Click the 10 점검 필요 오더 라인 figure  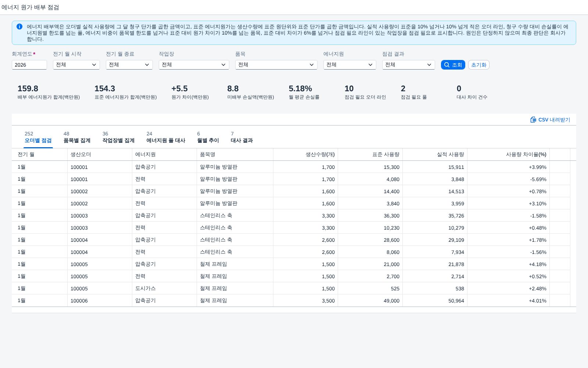pyautogui.click(x=349, y=89)
